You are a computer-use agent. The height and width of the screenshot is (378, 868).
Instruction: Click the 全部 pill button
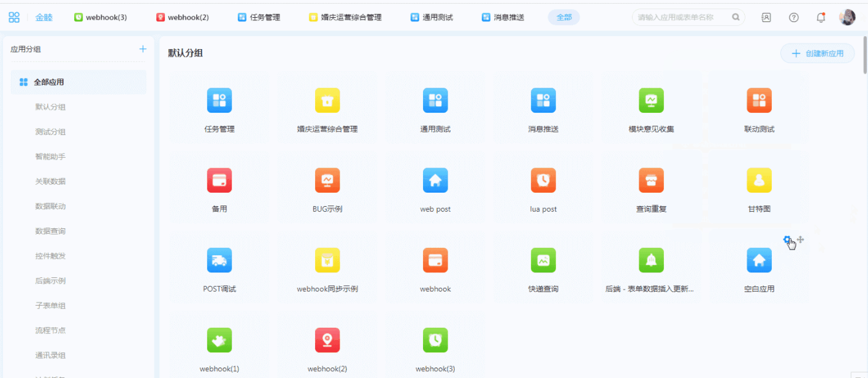click(x=563, y=18)
